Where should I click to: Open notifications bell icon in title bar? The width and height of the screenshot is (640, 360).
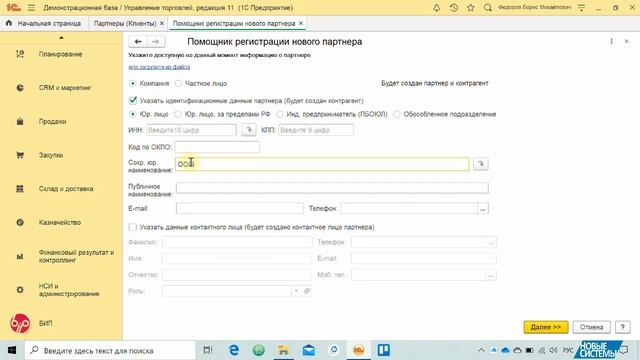click(436, 8)
